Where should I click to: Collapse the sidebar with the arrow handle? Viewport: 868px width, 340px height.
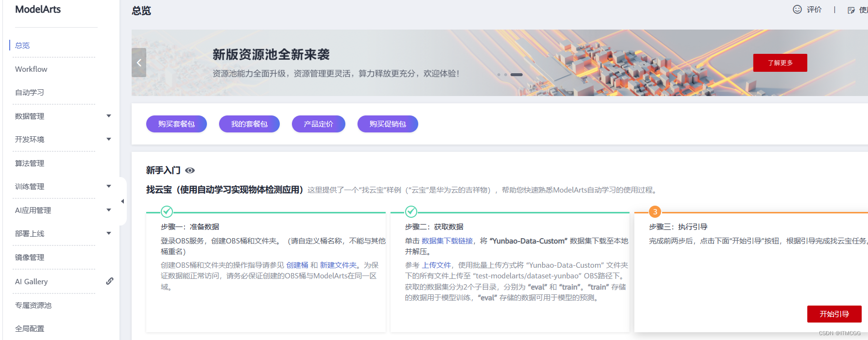122,201
